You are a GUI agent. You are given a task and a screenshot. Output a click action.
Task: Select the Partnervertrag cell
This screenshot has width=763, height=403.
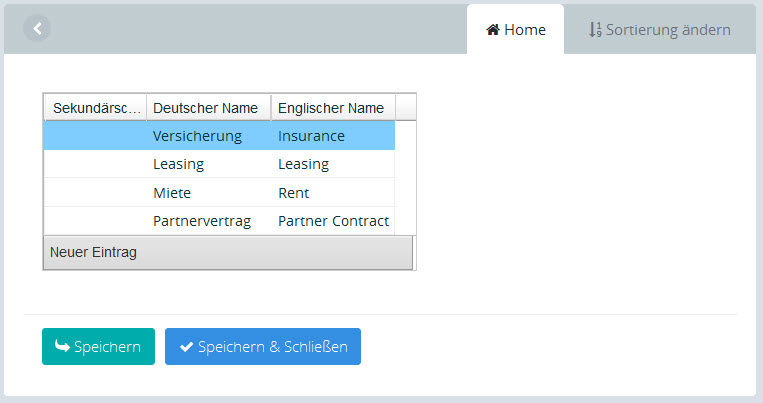tap(202, 221)
